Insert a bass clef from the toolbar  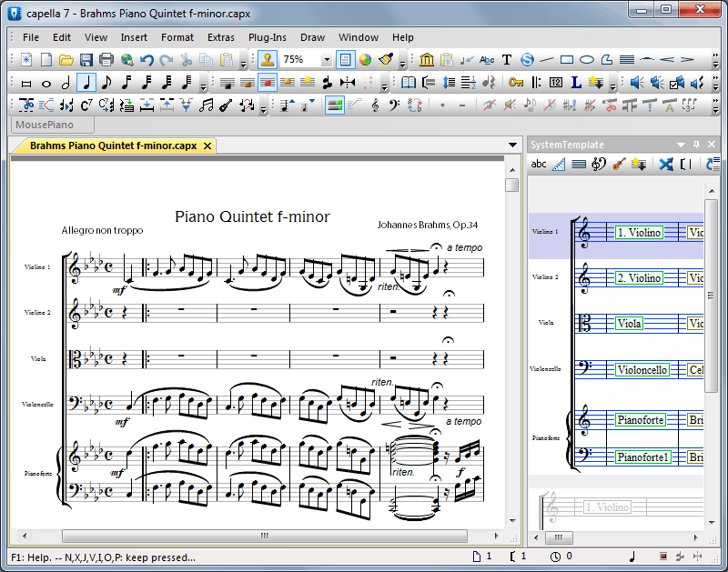(394, 105)
